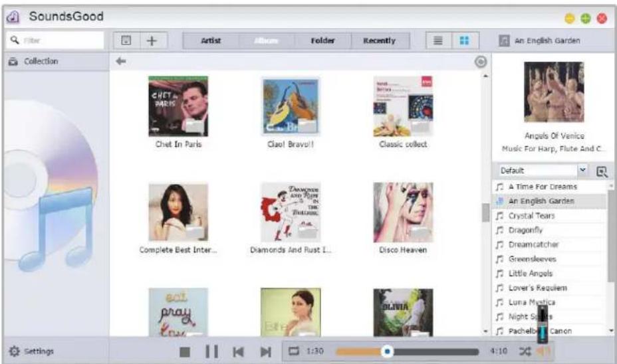This screenshot has width=617, height=364.
Task: Click the import-to-library toolbar icon
Action: (x=126, y=41)
